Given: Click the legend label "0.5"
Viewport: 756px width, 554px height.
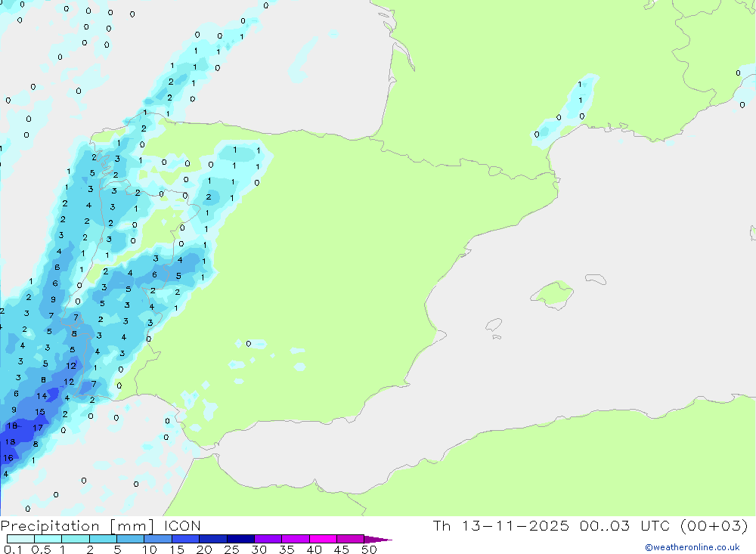Looking at the screenshot, I should pyautogui.click(x=41, y=549).
